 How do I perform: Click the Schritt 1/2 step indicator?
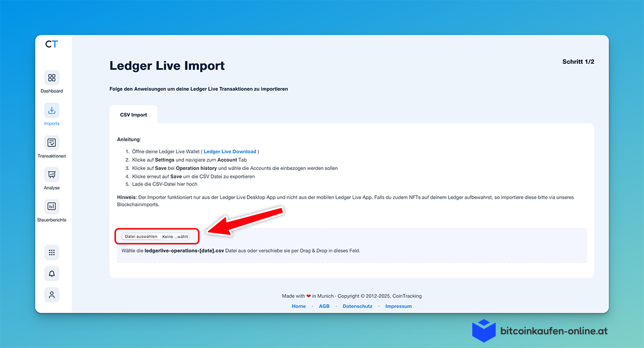pyautogui.click(x=578, y=62)
